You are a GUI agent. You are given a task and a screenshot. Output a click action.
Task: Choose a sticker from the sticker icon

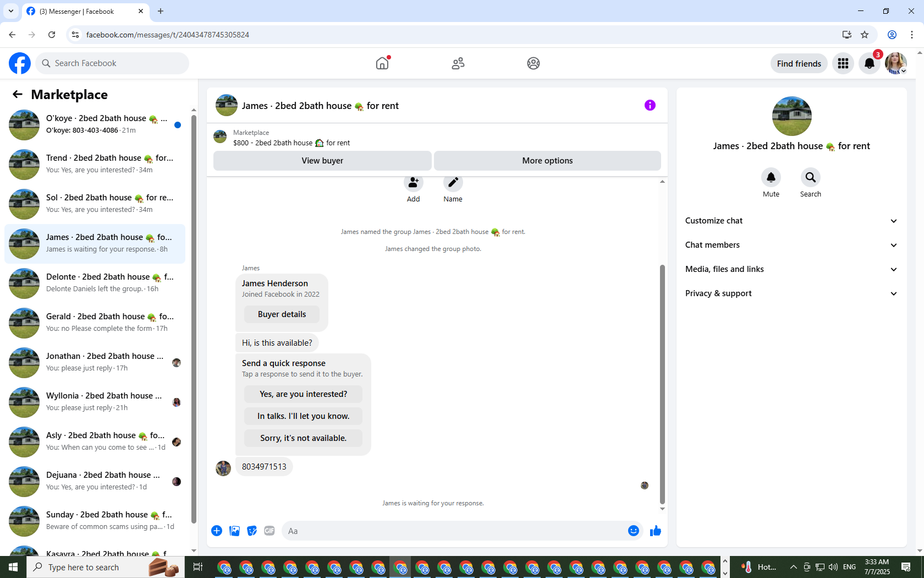click(252, 531)
